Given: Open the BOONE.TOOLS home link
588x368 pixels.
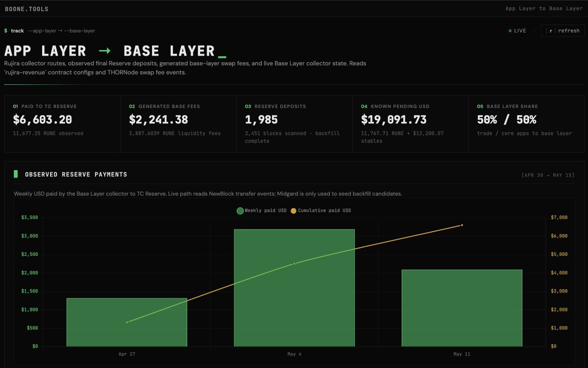Looking at the screenshot, I should 26,9.
